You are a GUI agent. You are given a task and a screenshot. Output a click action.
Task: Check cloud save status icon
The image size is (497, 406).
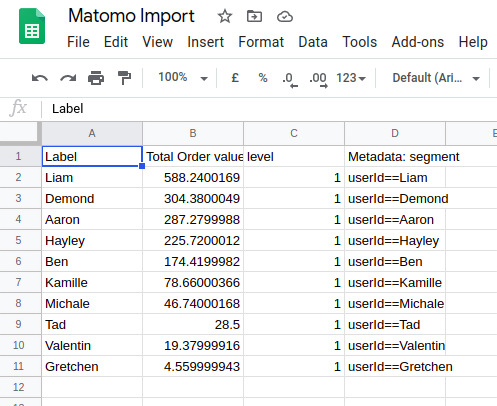pos(285,16)
